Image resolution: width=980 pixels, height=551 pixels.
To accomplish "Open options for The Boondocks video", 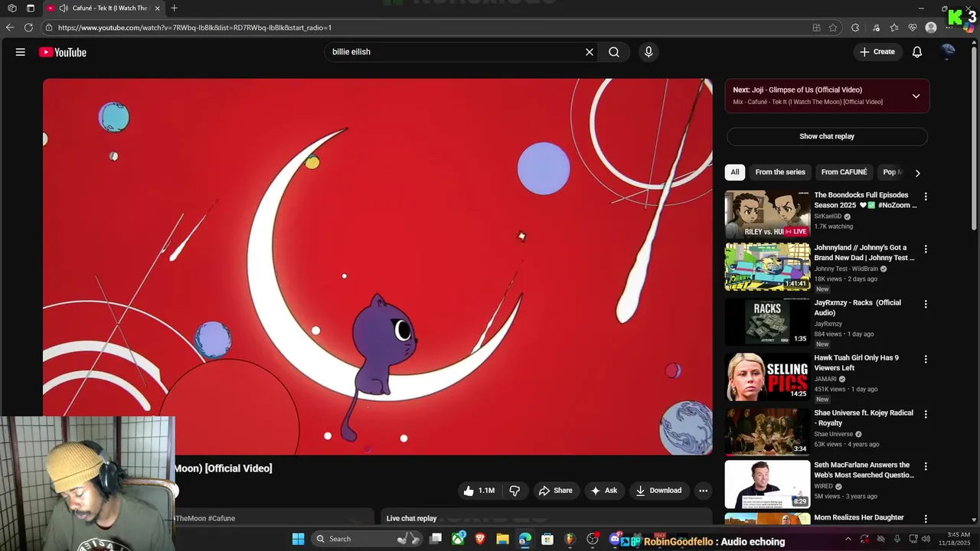I will pyautogui.click(x=926, y=197).
